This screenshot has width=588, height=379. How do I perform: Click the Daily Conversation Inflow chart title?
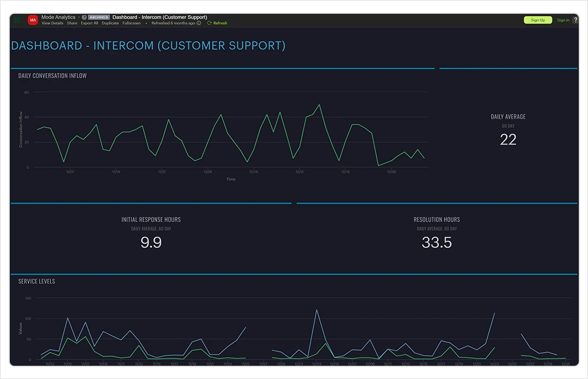52,76
